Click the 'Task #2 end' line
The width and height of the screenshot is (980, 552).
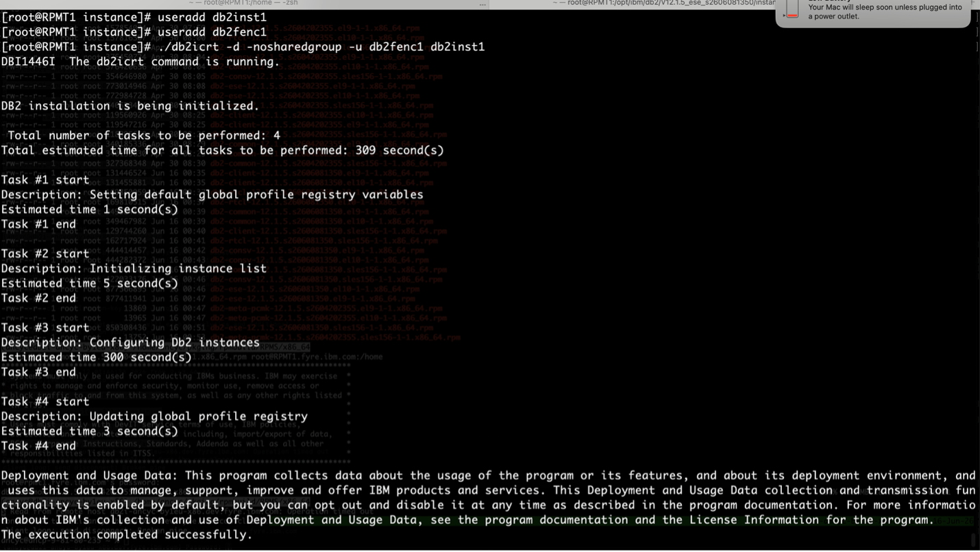(x=38, y=299)
